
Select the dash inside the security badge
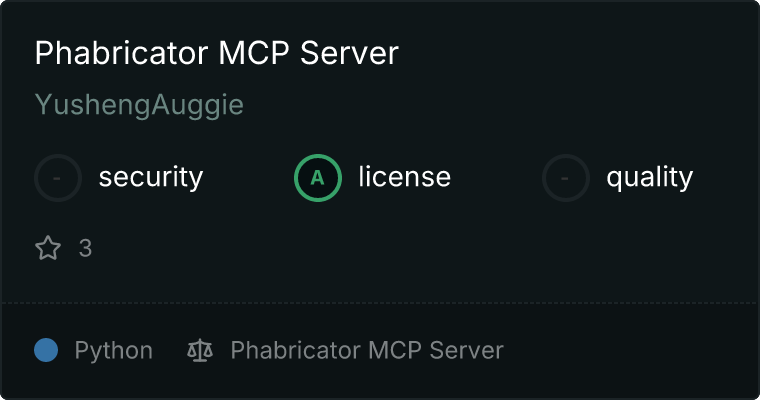point(57,178)
